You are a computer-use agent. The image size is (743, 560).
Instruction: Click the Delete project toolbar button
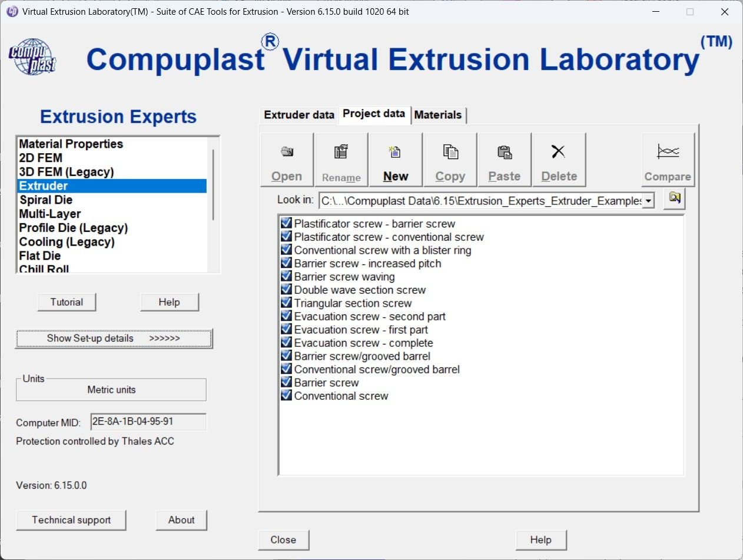point(559,160)
